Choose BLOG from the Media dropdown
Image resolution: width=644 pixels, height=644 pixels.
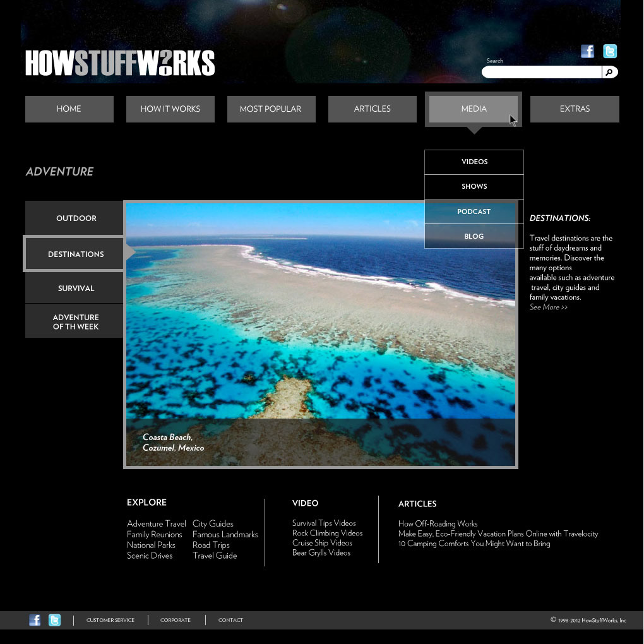(x=474, y=236)
